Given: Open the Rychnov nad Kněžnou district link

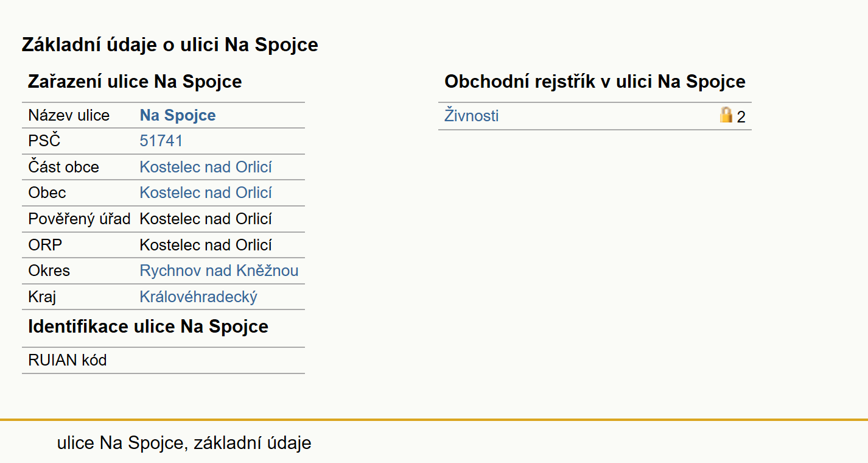Looking at the screenshot, I should pyautogui.click(x=219, y=270).
